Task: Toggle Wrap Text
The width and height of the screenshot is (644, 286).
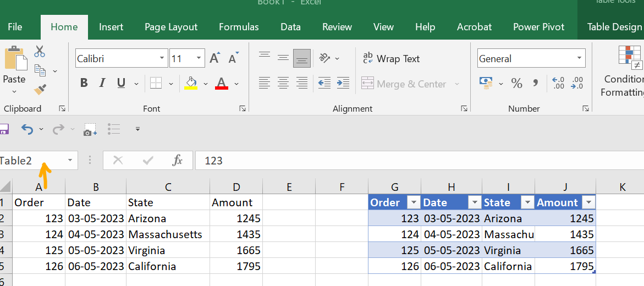Action: click(390, 59)
